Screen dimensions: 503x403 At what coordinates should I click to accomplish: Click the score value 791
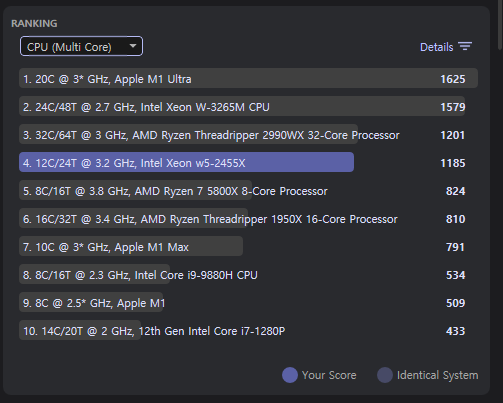tap(455, 247)
